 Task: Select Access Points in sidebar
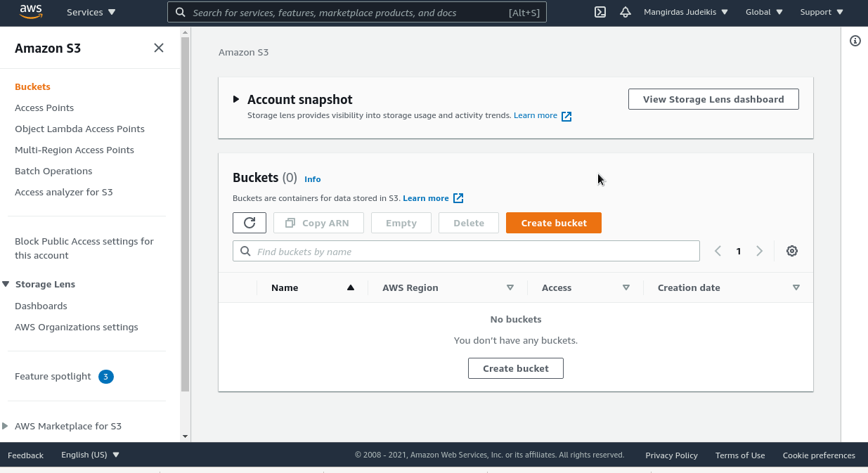(x=44, y=108)
